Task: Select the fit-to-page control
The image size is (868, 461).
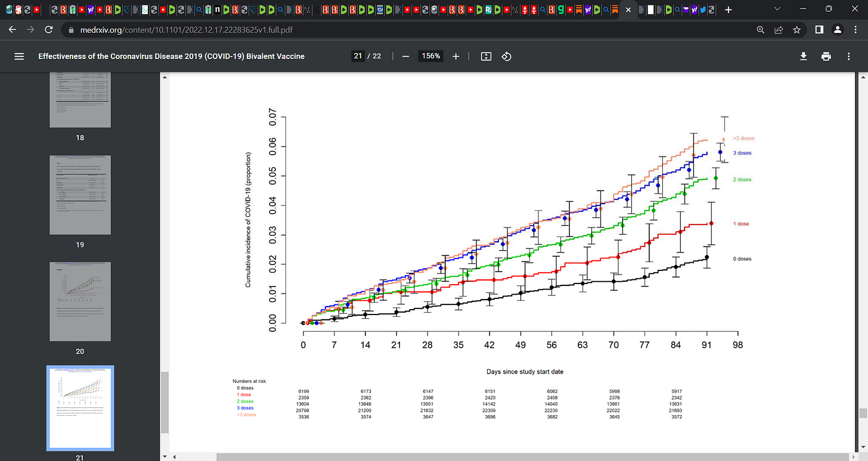Action: [486, 56]
